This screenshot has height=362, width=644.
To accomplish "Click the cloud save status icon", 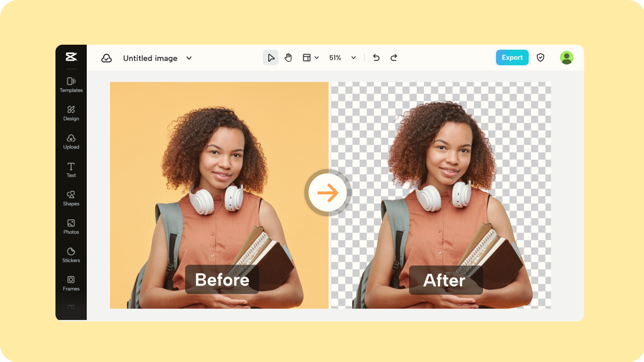I will click(x=106, y=58).
